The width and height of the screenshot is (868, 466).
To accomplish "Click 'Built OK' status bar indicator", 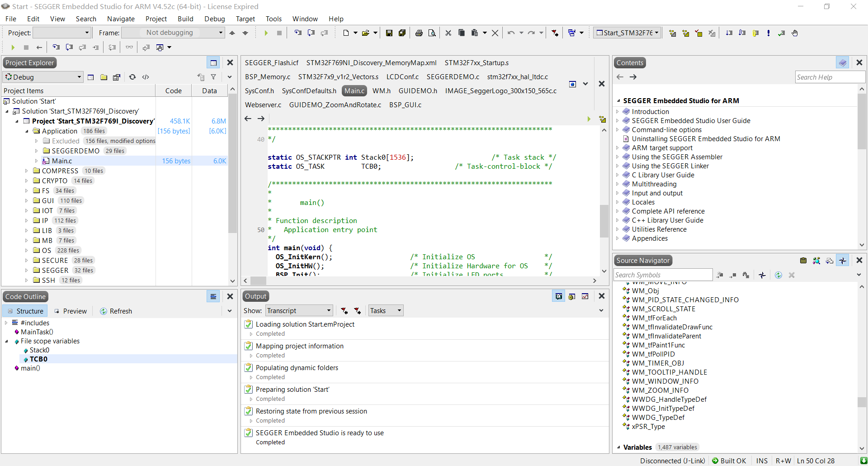I will point(729,461).
